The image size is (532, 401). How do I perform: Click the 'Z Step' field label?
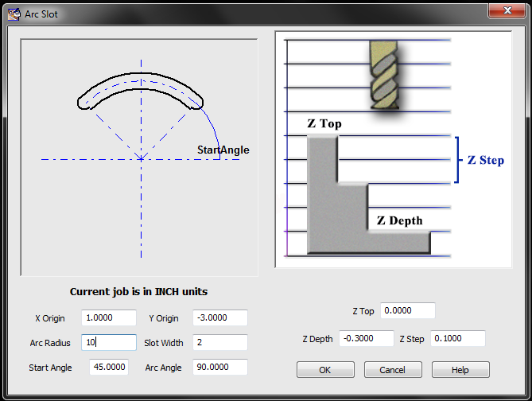412,339
